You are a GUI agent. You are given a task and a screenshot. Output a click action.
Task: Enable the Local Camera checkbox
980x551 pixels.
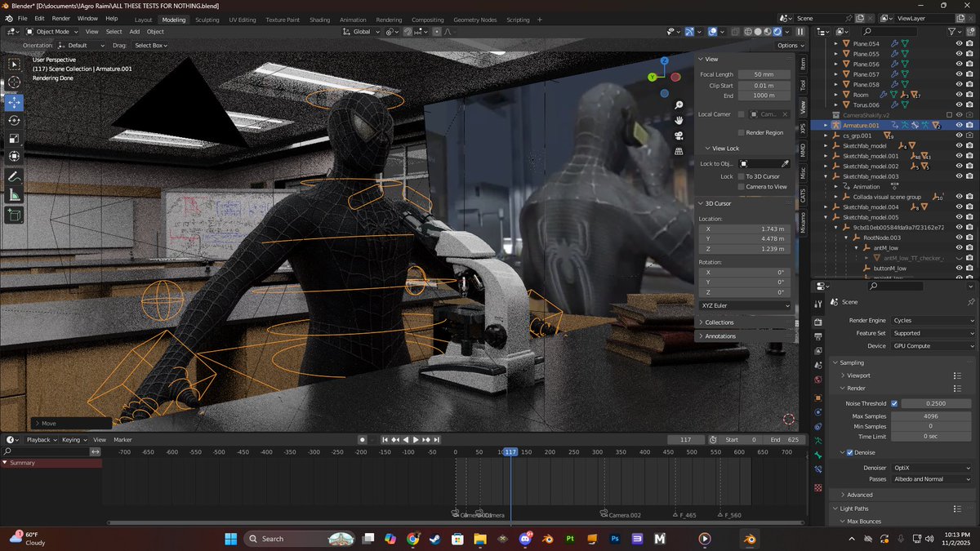pyautogui.click(x=741, y=114)
